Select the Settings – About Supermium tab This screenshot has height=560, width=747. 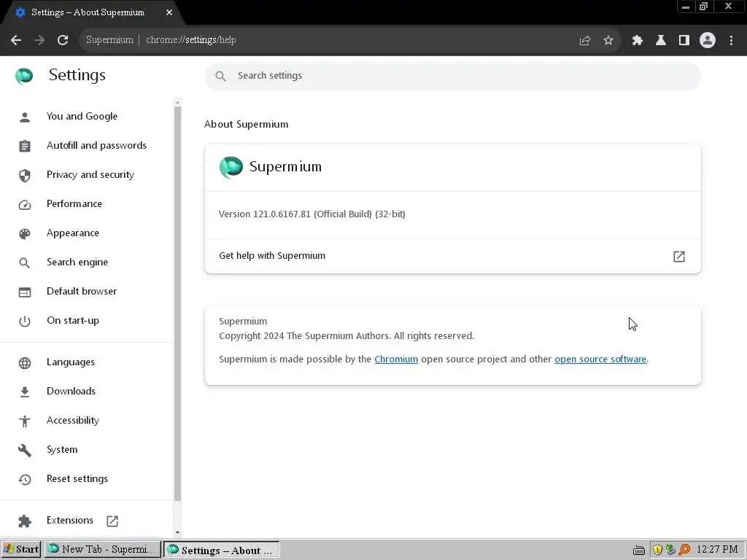(93, 12)
